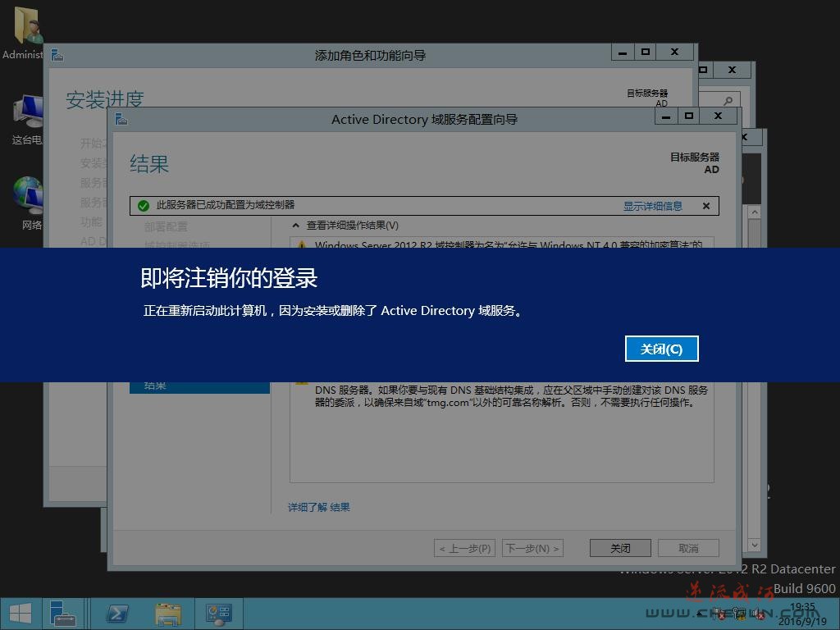
Task: Open 显示详细信息 link in the result bar
Action: pos(652,206)
